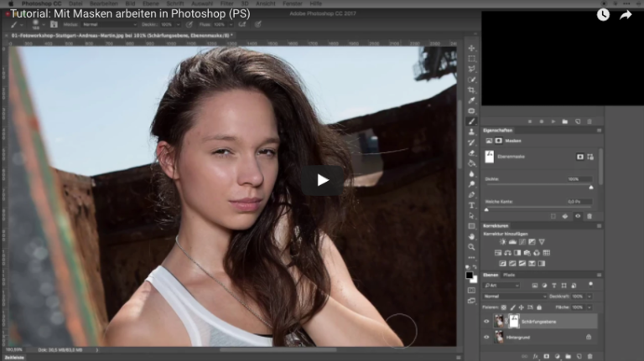Select the Dodge tool
This screenshot has width=644, height=361.
click(471, 184)
